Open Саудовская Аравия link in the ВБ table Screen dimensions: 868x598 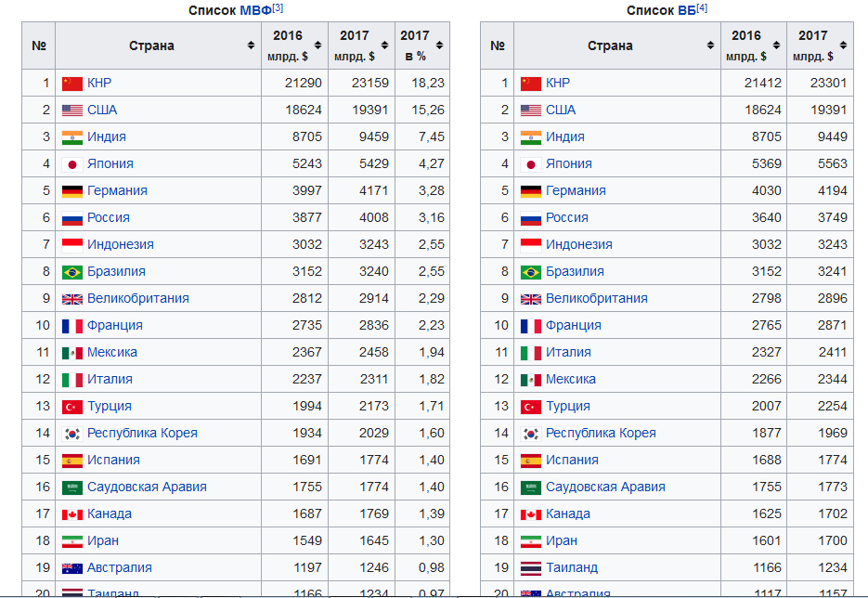tap(605, 487)
